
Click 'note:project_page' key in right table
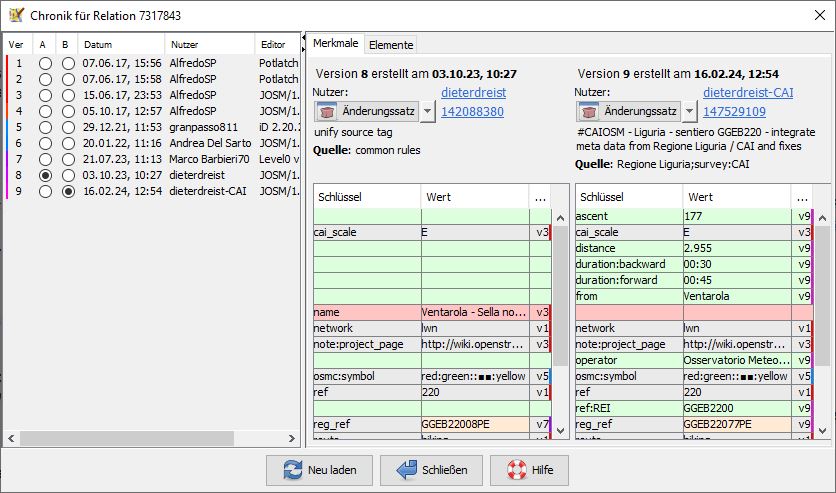(629, 344)
